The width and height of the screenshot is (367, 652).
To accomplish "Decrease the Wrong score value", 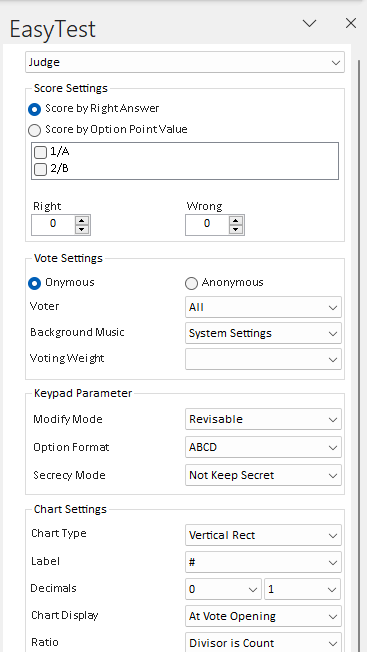I will click(x=236, y=229).
